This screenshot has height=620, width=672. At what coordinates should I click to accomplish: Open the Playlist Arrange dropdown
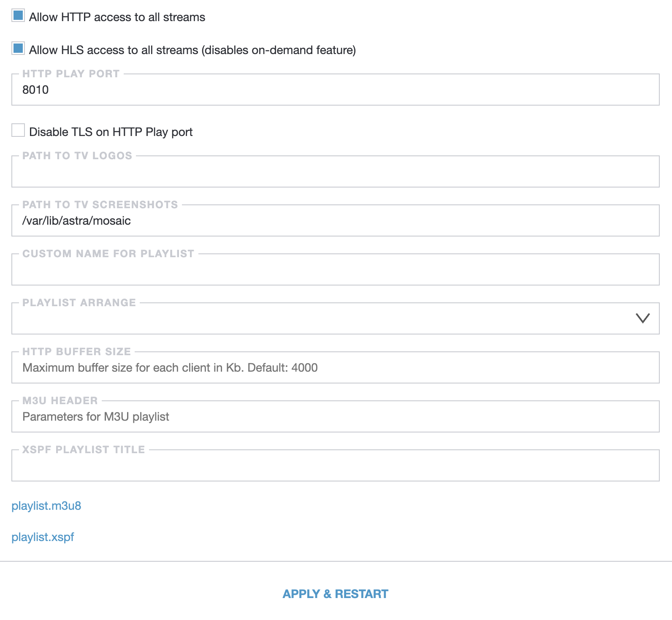point(336,318)
